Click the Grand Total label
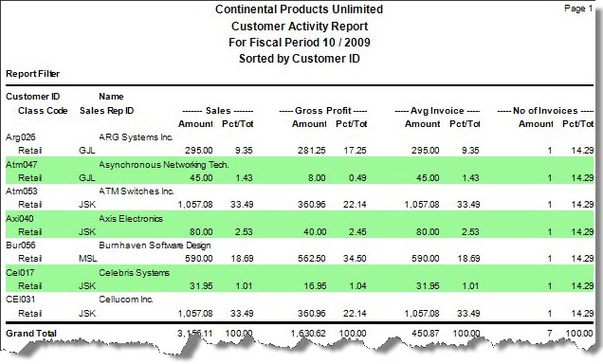 click(31, 334)
